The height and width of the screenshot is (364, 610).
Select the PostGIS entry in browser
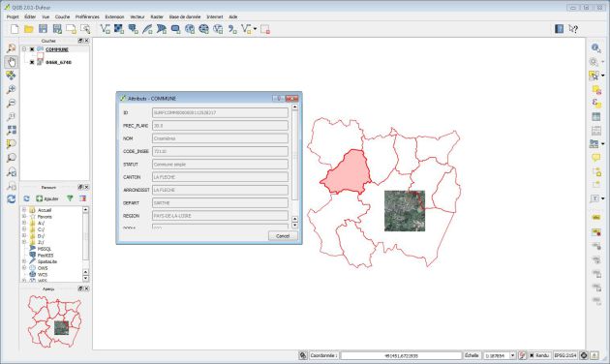[46, 256]
